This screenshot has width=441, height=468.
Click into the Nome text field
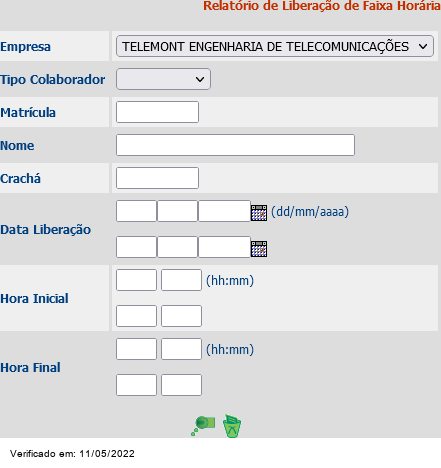pos(235,145)
